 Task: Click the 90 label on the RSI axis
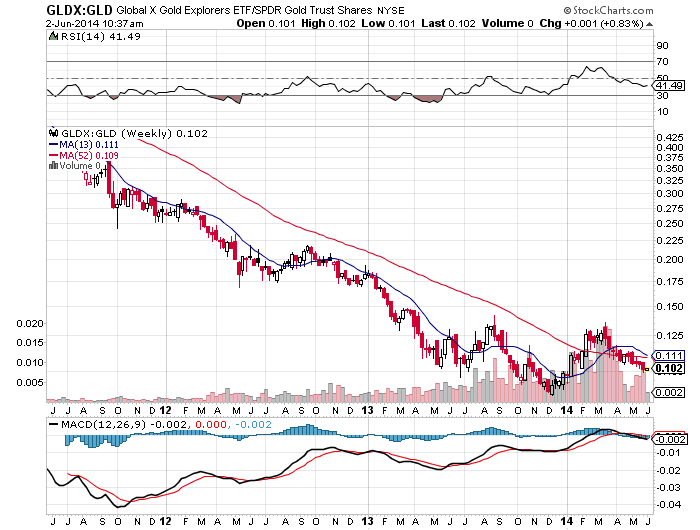pos(662,46)
